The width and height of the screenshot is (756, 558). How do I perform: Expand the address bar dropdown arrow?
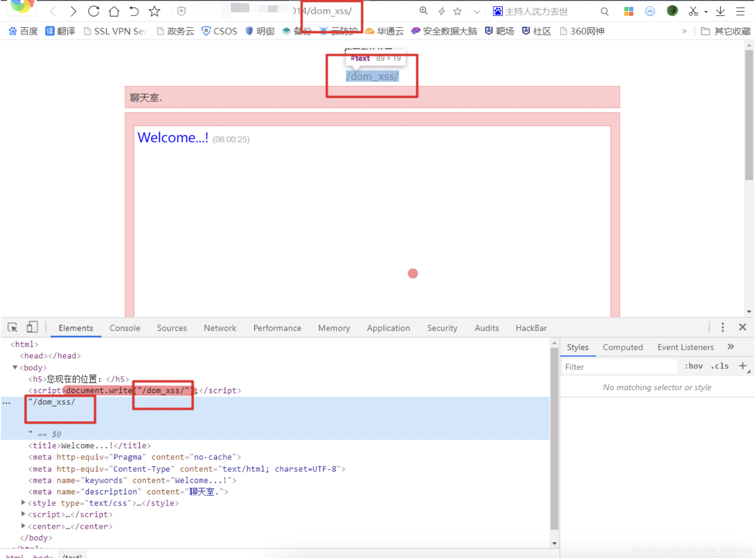[477, 11]
